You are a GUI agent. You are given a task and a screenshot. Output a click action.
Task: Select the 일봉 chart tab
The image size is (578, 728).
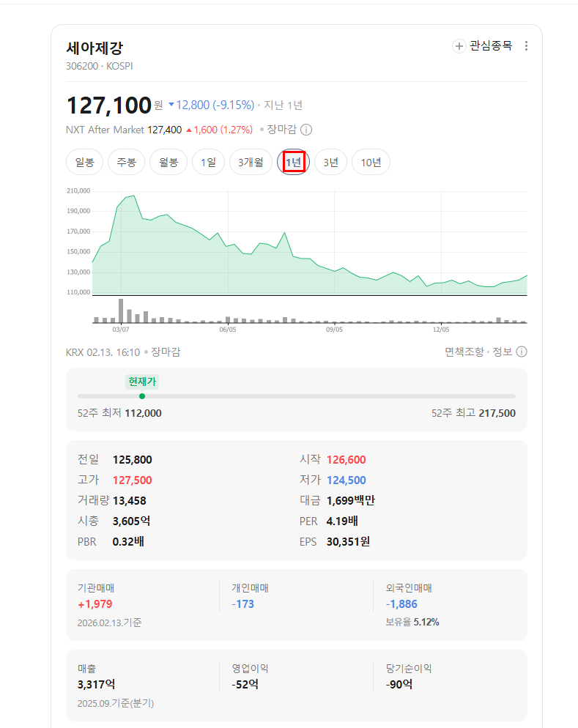click(x=84, y=163)
